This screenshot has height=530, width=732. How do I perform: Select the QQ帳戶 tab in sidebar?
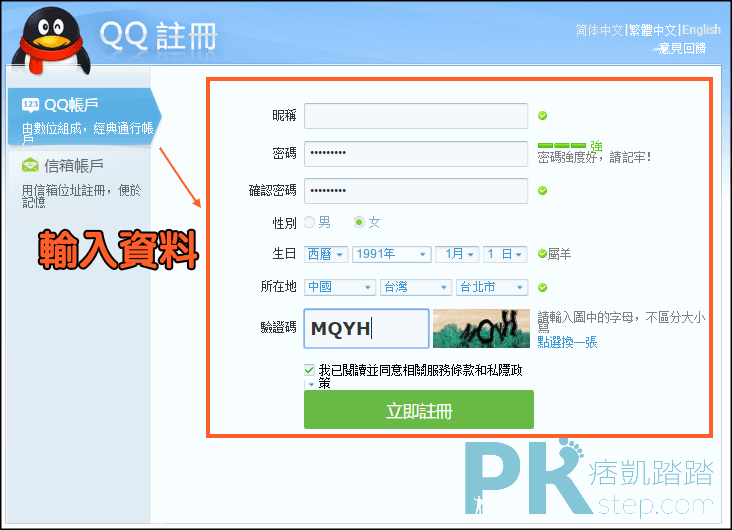point(84,117)
